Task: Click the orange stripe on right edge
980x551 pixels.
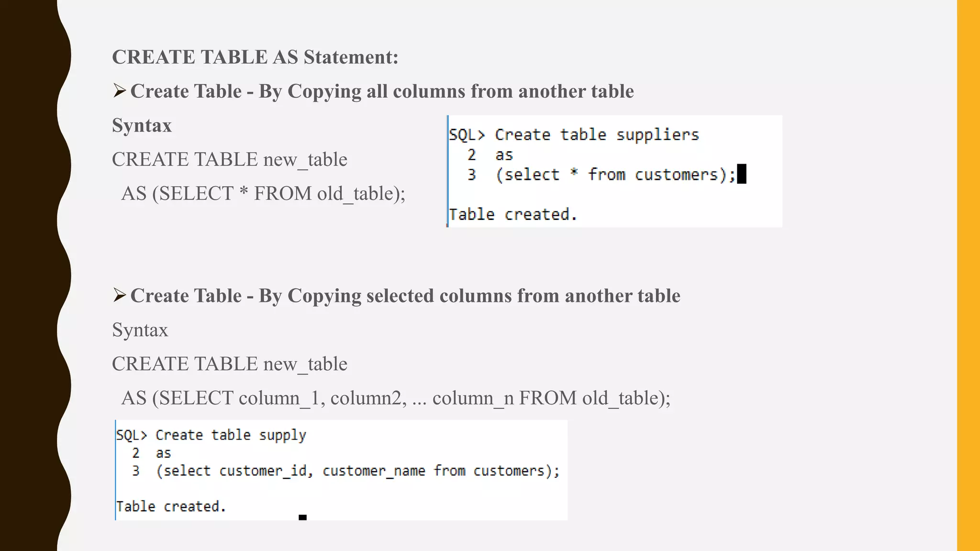Action: click(969, 275)
